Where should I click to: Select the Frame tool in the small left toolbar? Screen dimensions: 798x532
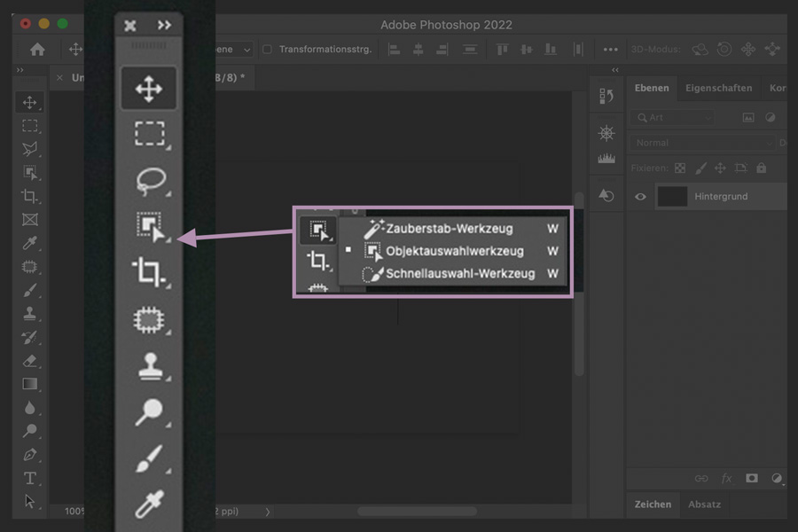pyautogui.click(x=30, y=219)
